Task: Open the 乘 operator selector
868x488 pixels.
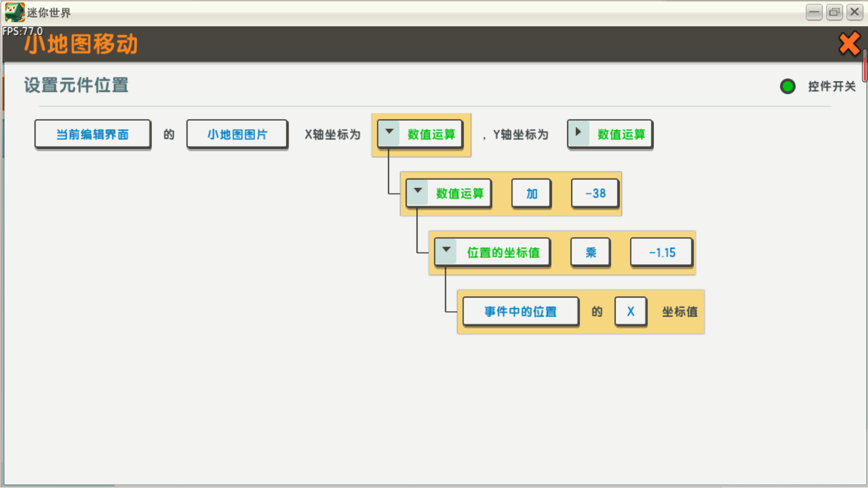Action: (591, 252)
